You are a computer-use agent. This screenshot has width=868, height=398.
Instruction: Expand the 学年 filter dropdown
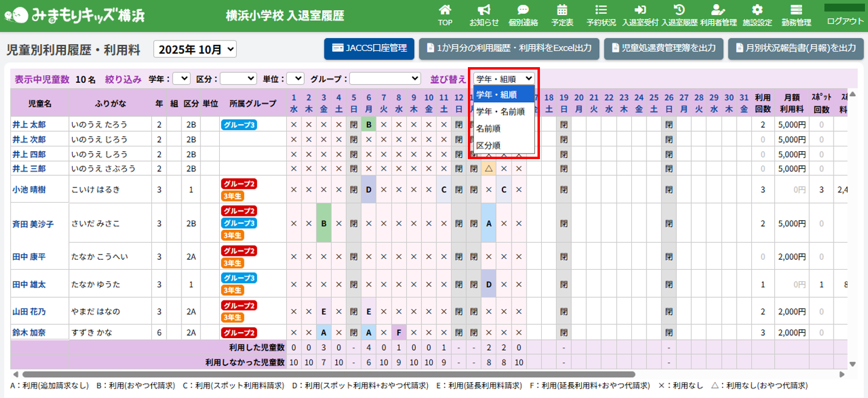[x=181, y=79]
